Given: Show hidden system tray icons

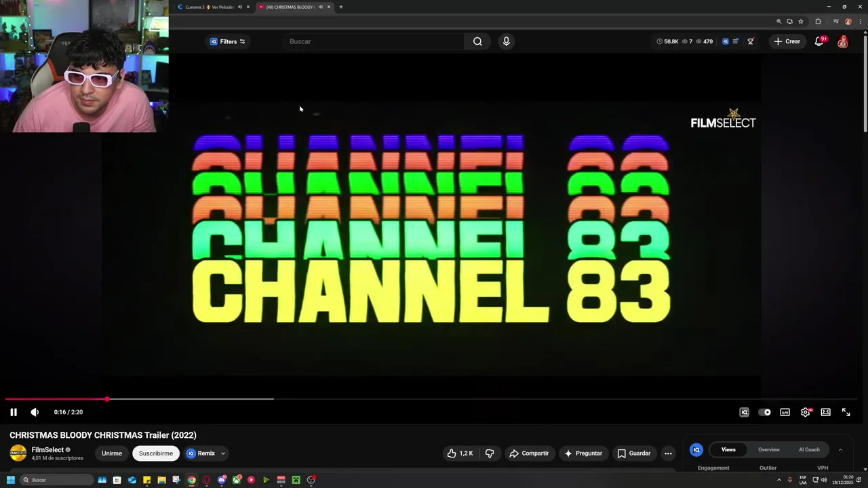Looking at the screenshot, I should 778,480.
